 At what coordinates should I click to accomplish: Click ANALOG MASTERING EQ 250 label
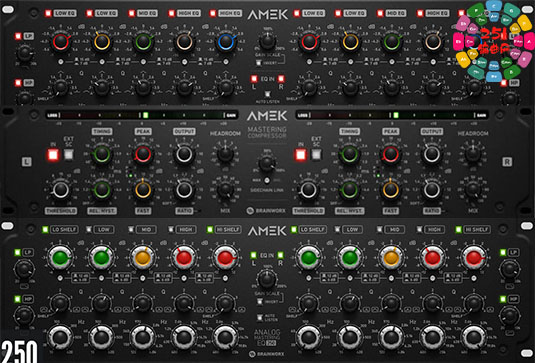pos(267,337)
